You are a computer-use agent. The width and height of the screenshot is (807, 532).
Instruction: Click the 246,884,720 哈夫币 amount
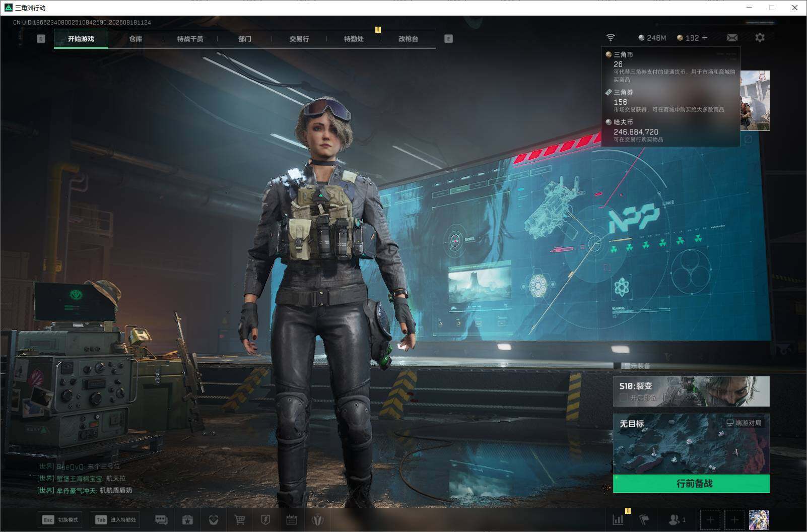pos(636,132)
